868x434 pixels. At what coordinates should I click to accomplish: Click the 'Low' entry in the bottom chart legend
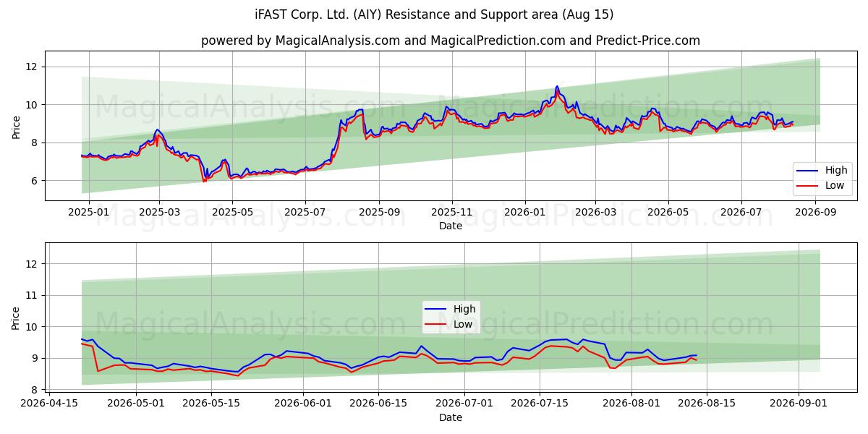448,324
